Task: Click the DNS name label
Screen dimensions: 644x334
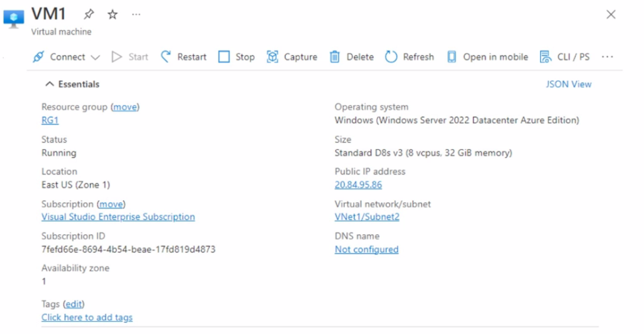Action: point(357,236)
